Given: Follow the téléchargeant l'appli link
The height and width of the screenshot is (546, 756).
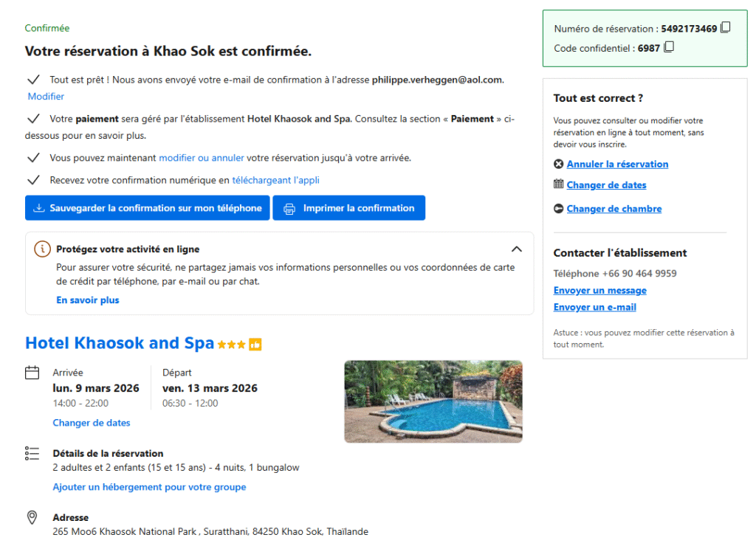Looking at the screenshot, I should [275, 180].
